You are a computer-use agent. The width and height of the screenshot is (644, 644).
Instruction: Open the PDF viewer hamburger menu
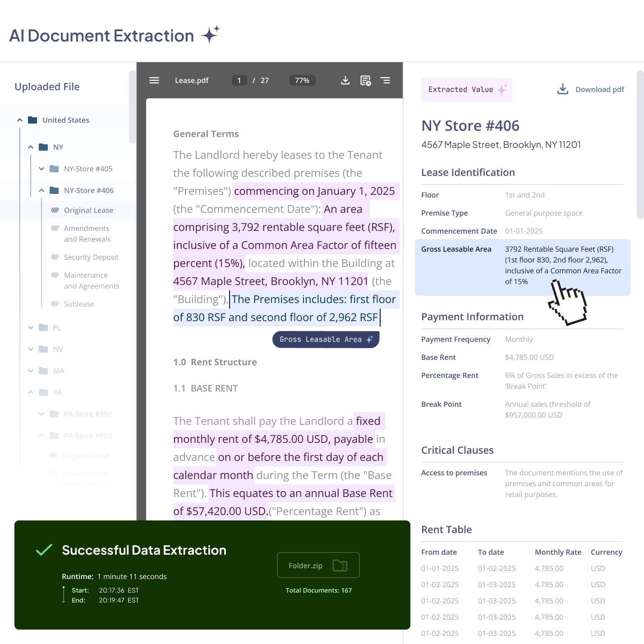(x=154, y=80)
